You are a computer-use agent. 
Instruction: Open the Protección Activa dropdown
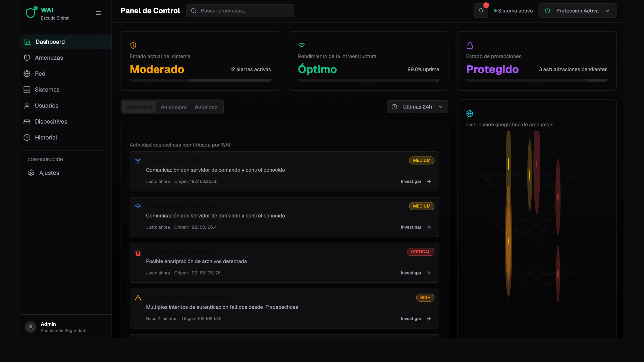[577, 11]
